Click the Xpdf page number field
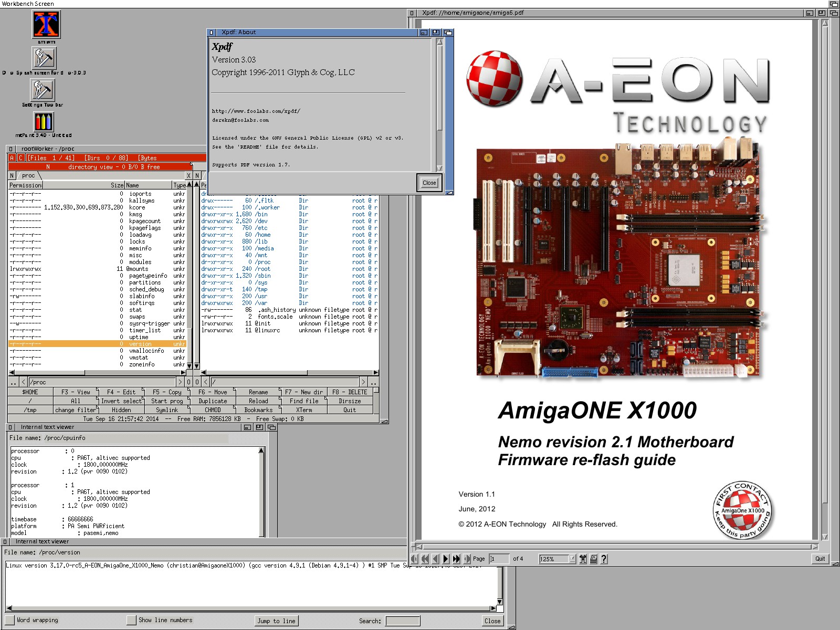 [x=498, y=559]
